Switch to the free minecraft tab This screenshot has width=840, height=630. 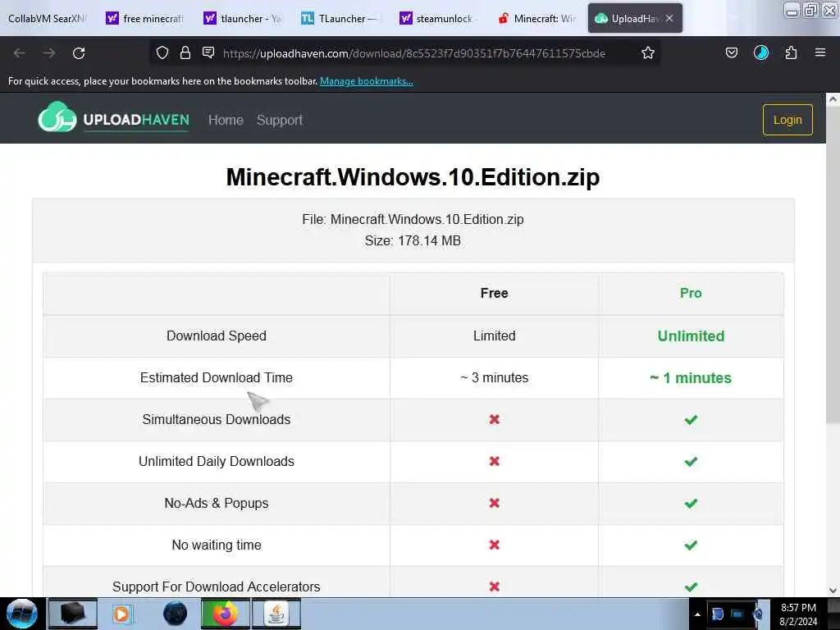point(144,19)
